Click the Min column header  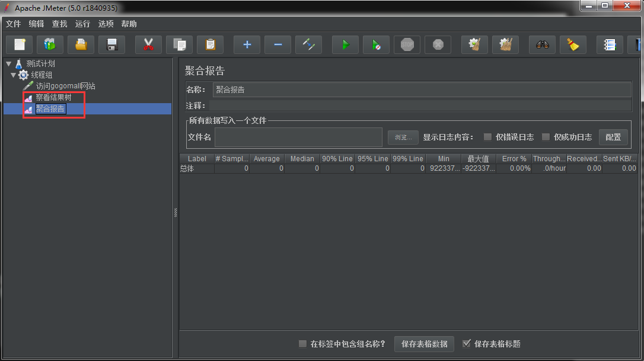444,158
